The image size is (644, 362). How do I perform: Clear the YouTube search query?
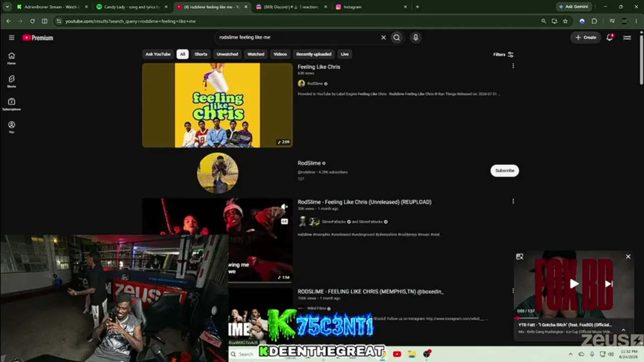pos(383,37)
